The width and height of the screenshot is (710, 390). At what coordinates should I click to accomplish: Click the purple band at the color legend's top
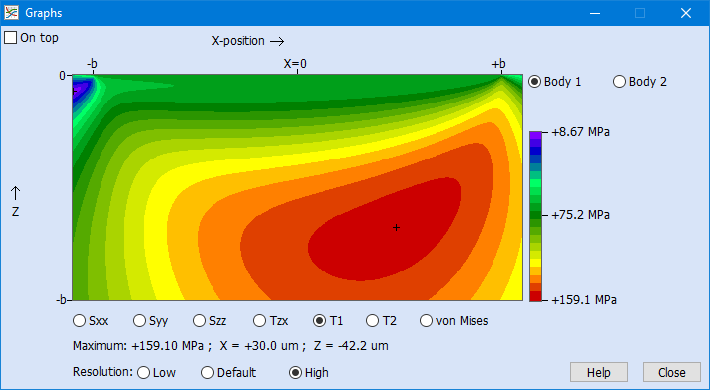(x=535, y=135)
